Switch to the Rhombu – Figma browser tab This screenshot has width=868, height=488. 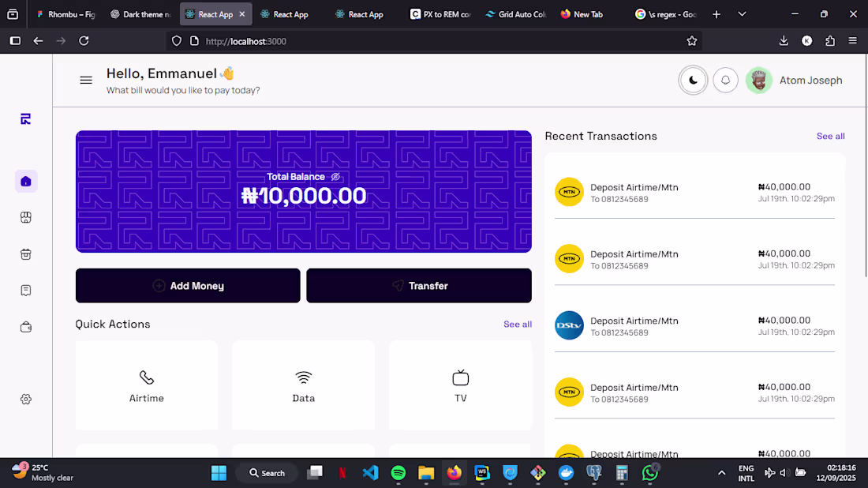point(66,14)
